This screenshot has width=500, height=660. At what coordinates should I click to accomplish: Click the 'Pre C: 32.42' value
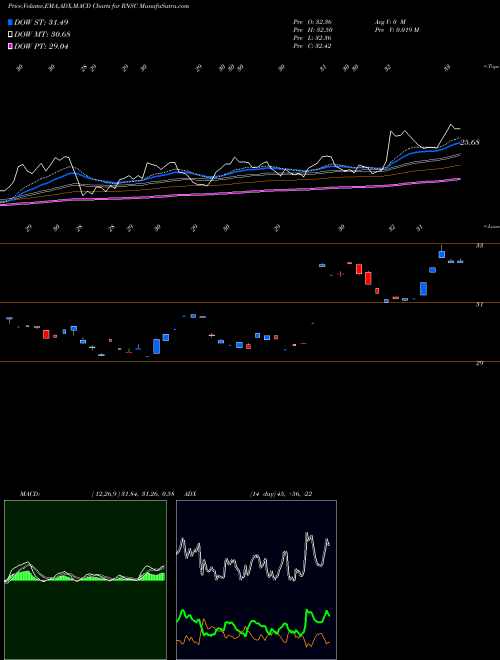pos(312,46)
